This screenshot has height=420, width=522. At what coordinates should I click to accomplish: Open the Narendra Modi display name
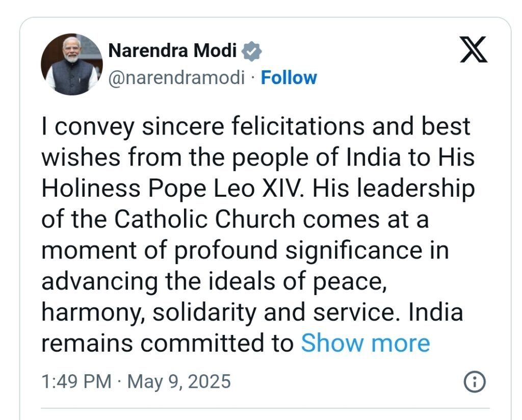pos(172,50)
